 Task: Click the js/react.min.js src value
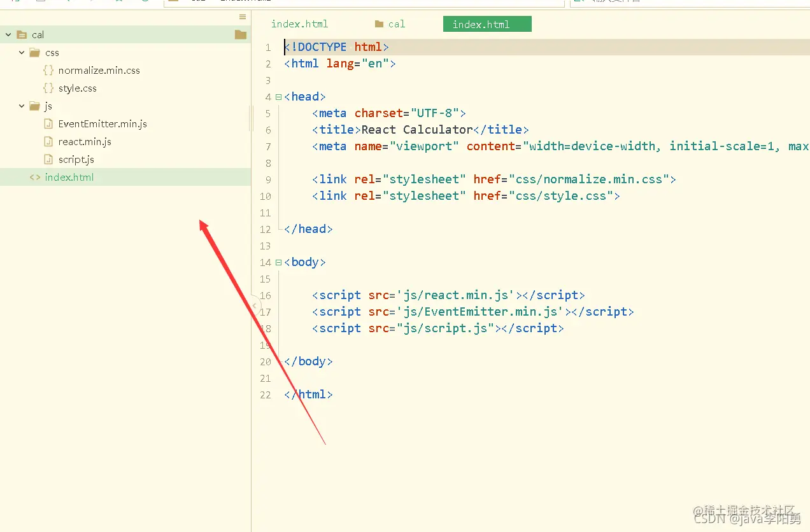tap(456, 295)
